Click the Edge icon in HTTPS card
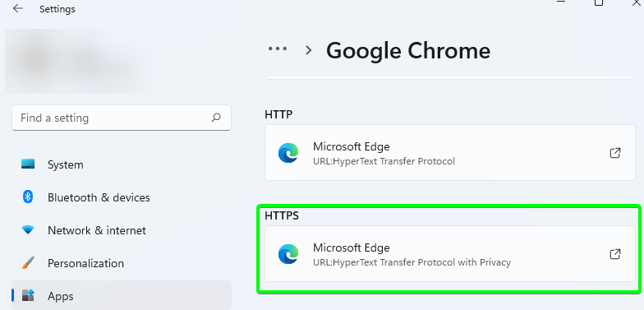This screenshot has height=310, width=644. click(288, 254)
